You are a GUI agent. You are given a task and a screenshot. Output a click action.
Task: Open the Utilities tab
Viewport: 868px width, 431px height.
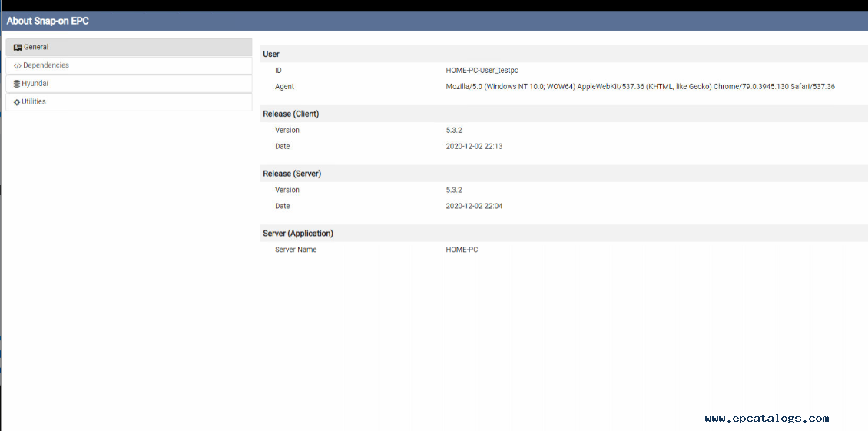click(129, 102)
